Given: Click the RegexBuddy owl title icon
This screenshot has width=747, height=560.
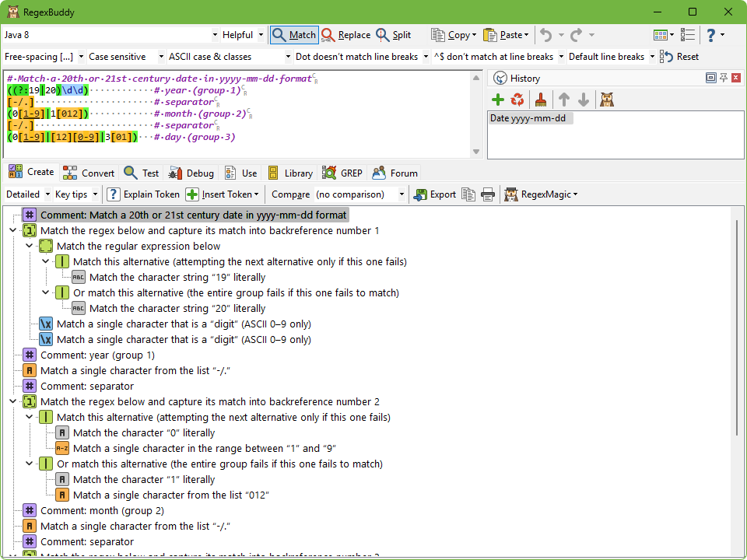Looking at the screenshot, I should (x=13, y=12).
